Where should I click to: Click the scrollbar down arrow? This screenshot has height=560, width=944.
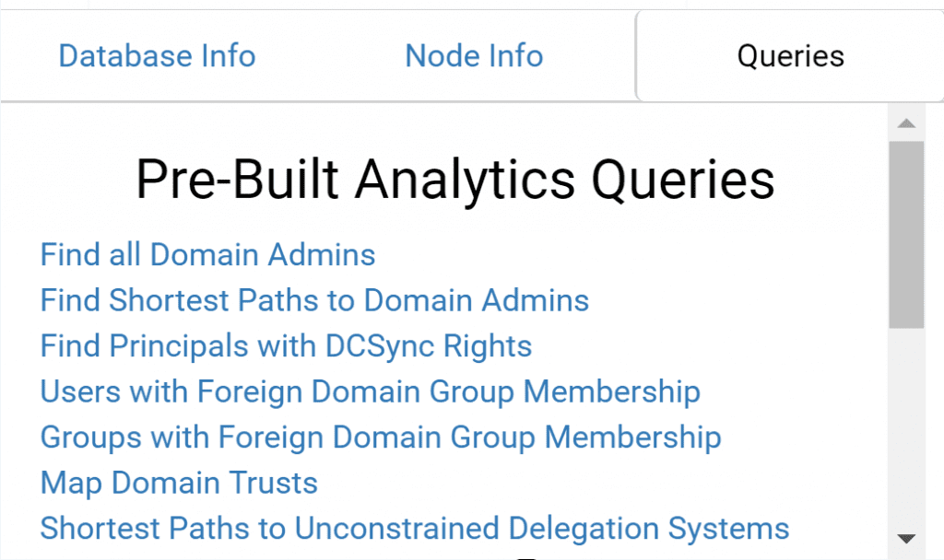pyautogui.click(x=906, y=539)
